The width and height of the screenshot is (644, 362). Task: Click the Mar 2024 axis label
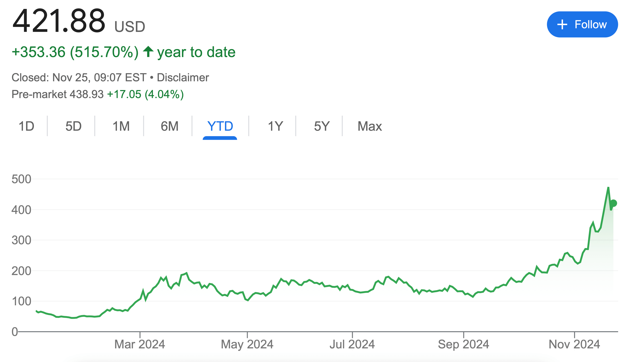140,344
